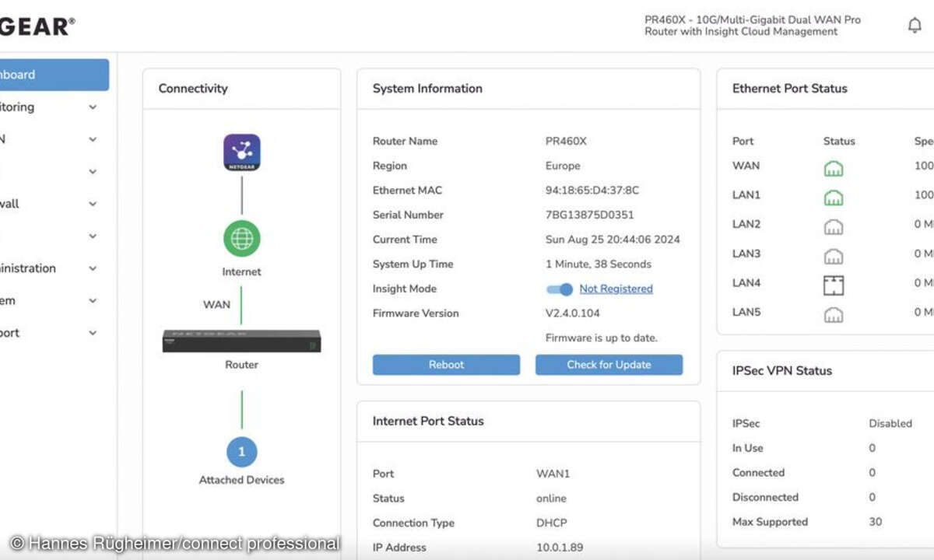Image resolution: width=934 pixels, height=560 pixels.
Task: Click the System Up Time value
Action: (599, 264)
